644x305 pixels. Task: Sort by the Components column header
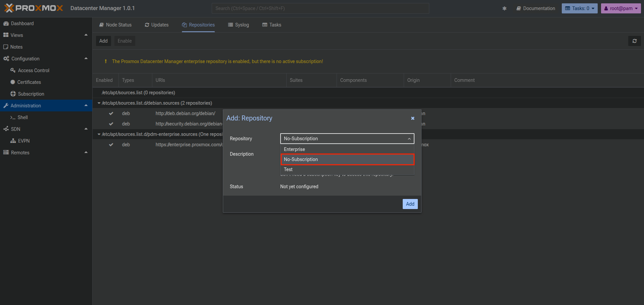(370, 80)
